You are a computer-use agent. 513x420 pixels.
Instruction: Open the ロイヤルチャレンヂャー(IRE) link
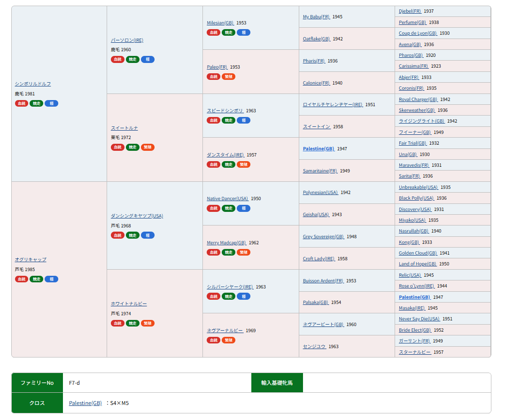333,104
